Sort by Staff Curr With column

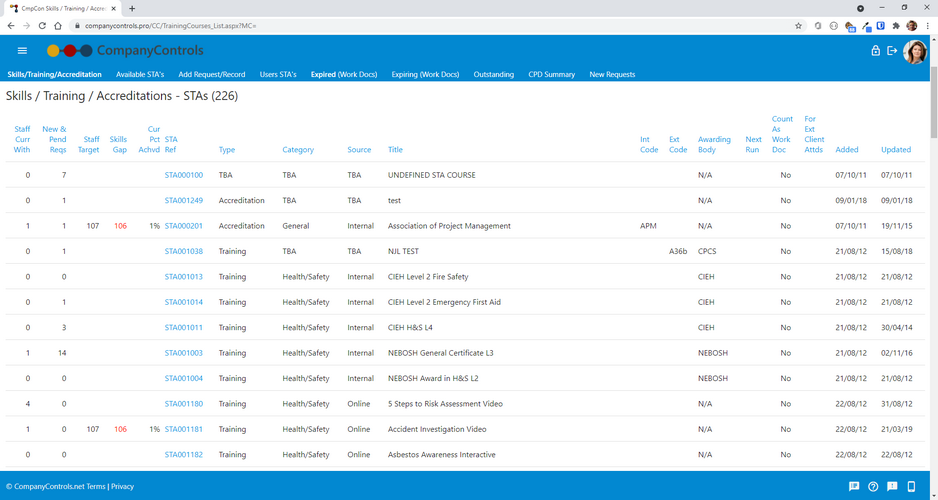pyautogui.click(x=22, y=139)
